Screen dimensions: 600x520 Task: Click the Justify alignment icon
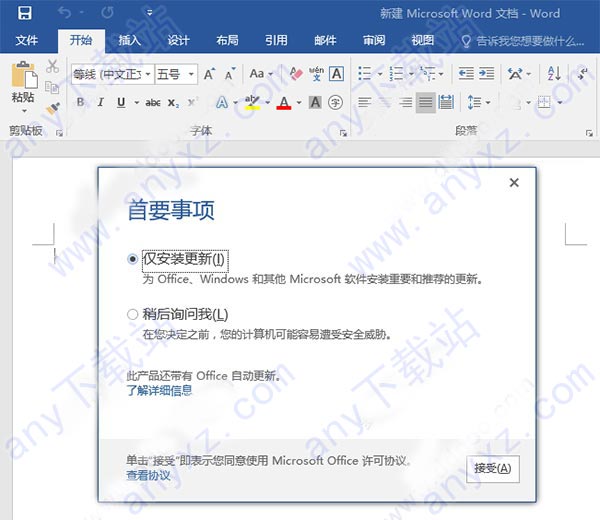(x=426, y=103)
